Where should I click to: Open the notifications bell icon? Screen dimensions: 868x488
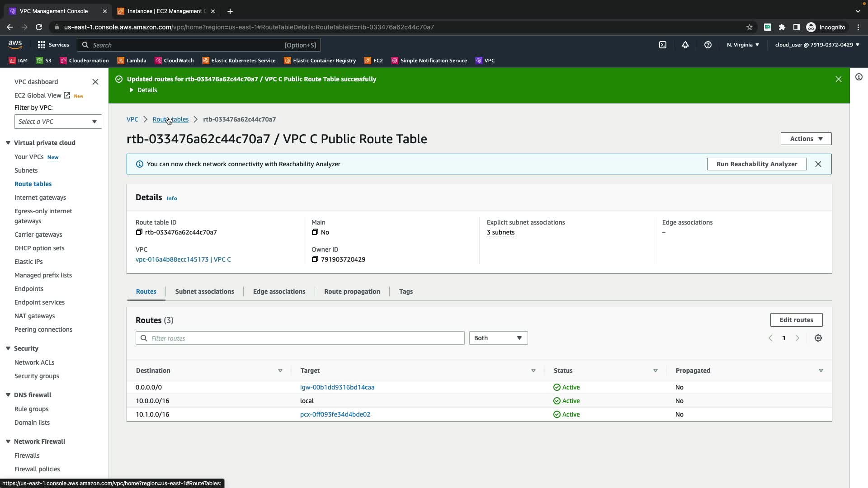685,45
